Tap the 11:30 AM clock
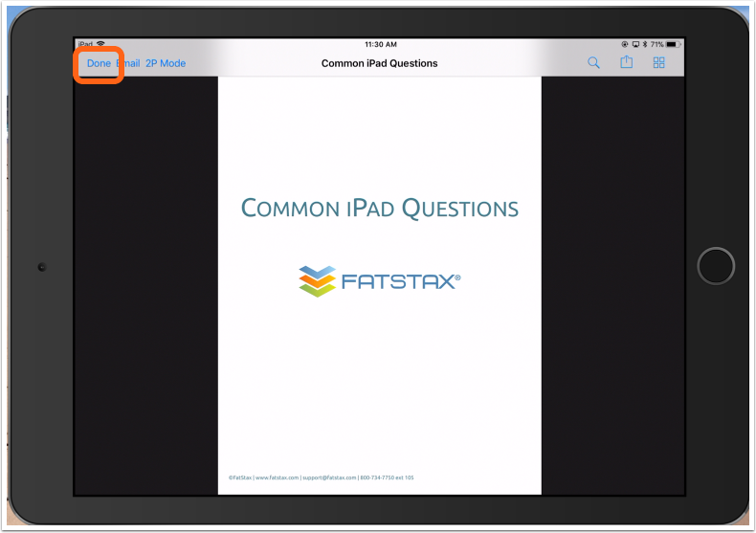 [x=381, y=44]
